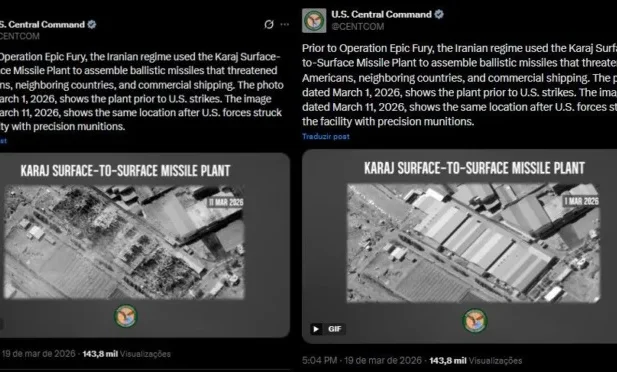This screenshot has height=372, width=617.
Task: Open the @CENTCOM handle on right post
Action: pyautogui.click(x=357, y=26)
